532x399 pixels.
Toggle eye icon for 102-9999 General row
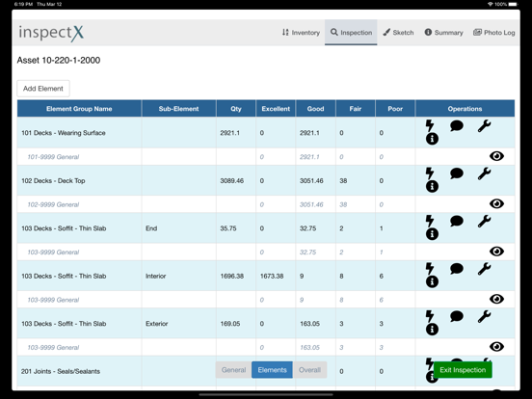click(x=496, y=203)
